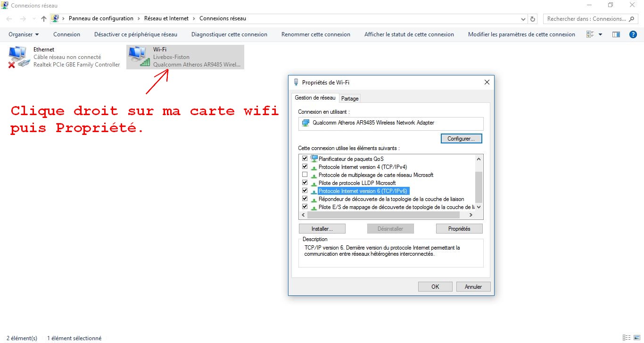644x343 pixels.
Task: Enable Protocole de multiplexage de carte réseau
Action: pyautogui.click(x=305, y=175)
